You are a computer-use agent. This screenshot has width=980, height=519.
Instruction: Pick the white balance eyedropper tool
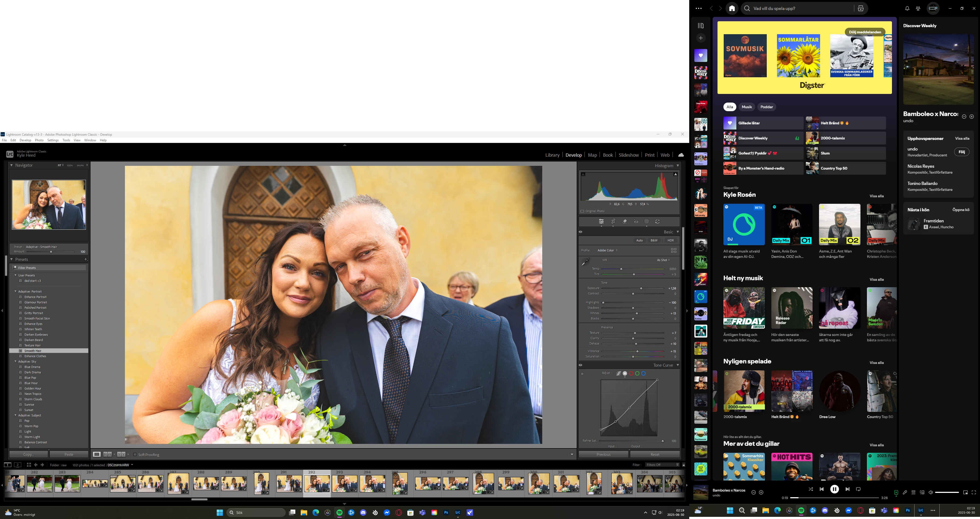[586, 261]
